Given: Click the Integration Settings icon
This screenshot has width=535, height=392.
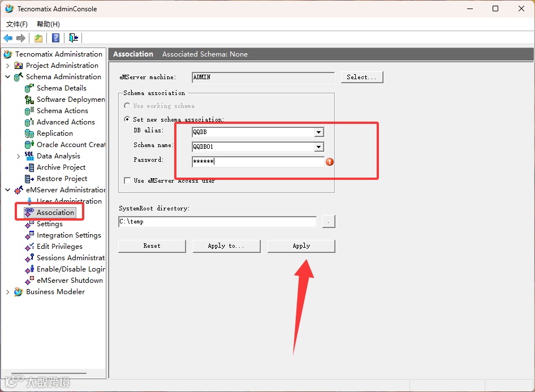Looking at the screenshot, I should pyautogui.click(x=29, y=235).
